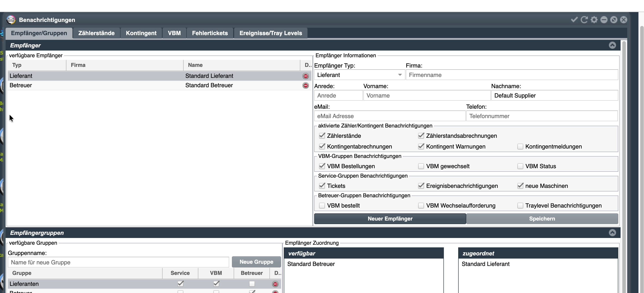This screenshot has width=644, height=293.
Task: Click the refresh icon in title bar
Action: (x=584, y=19)
